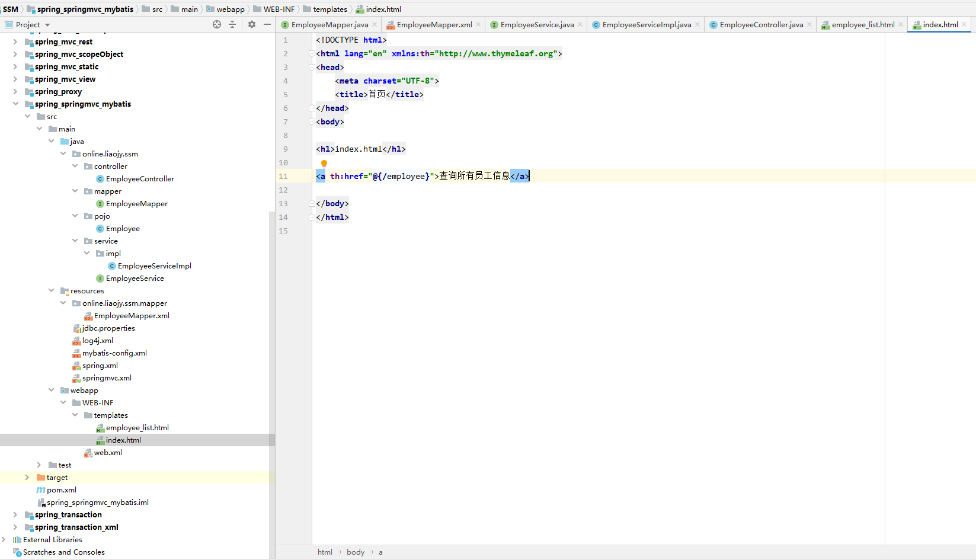Select web.xml file
The height and width of the screenshot is (560, 976).
(108, 452)
